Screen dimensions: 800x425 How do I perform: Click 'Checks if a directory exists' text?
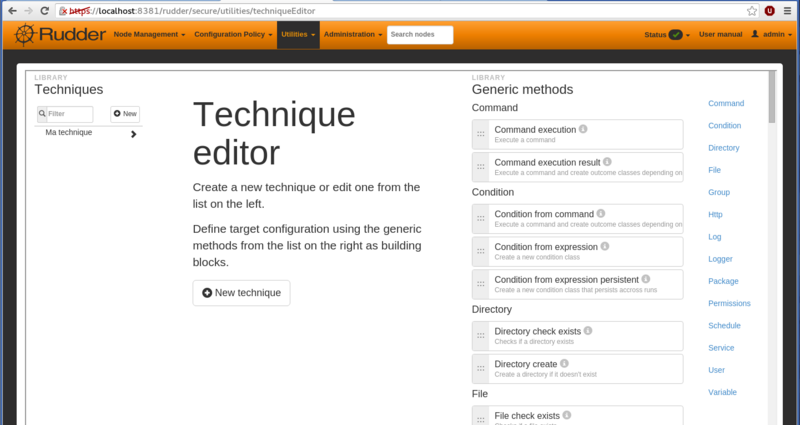tap(534, 342)
